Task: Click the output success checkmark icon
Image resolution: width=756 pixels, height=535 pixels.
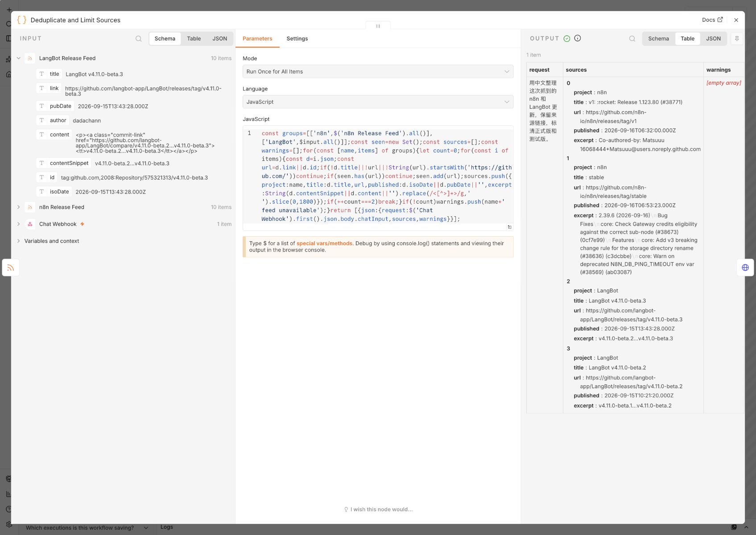Action: click(567, 38)
